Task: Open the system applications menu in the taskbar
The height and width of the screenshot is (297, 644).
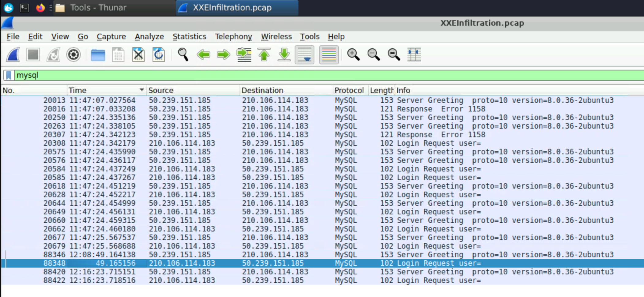Action: pos(9,8)
